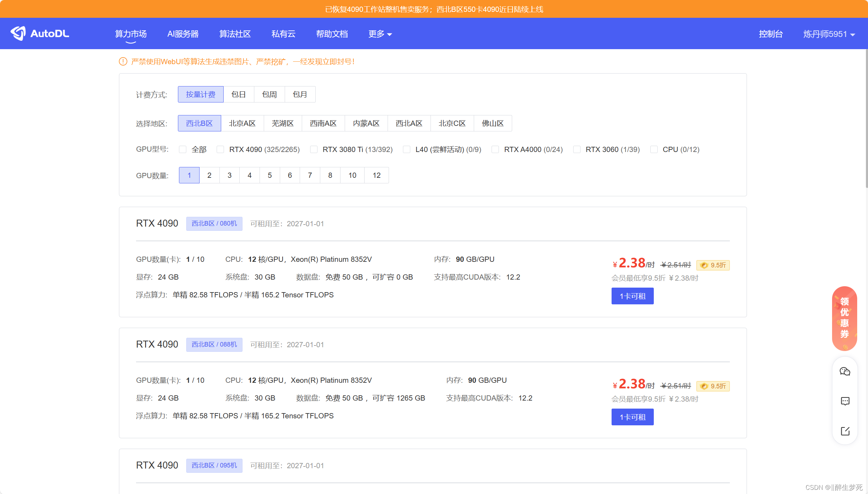Set GPU count to 3
The image size is (868, 494).
click(230, 175)
